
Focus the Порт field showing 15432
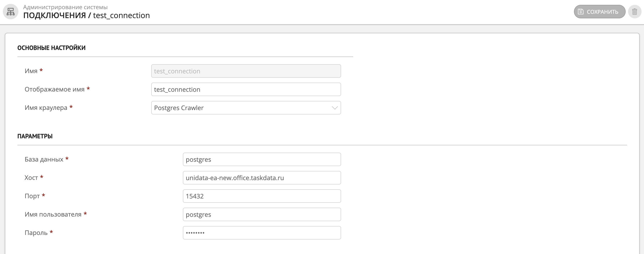262,196
